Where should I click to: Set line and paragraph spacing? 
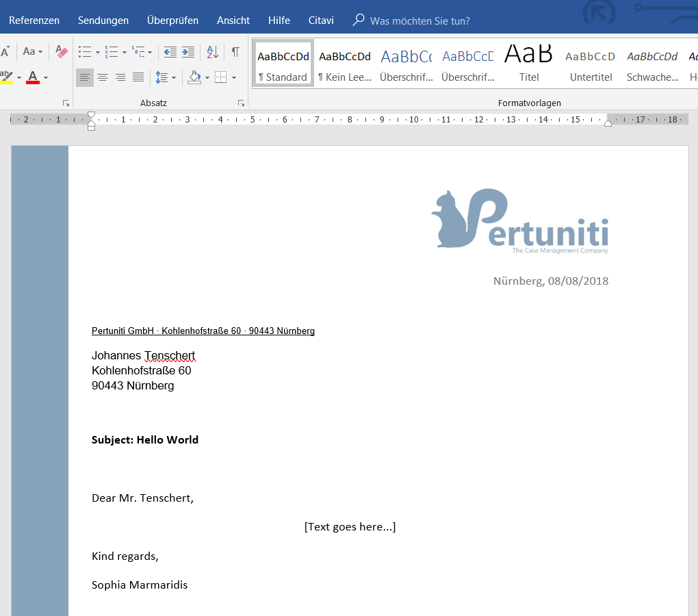[x=161, y=77]
